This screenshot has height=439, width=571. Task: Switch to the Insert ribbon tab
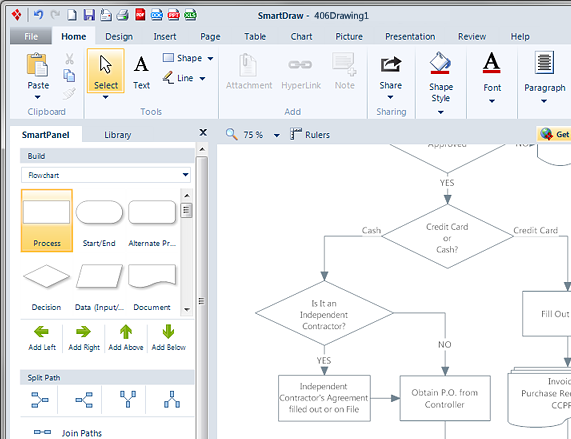tap(165, 36)
